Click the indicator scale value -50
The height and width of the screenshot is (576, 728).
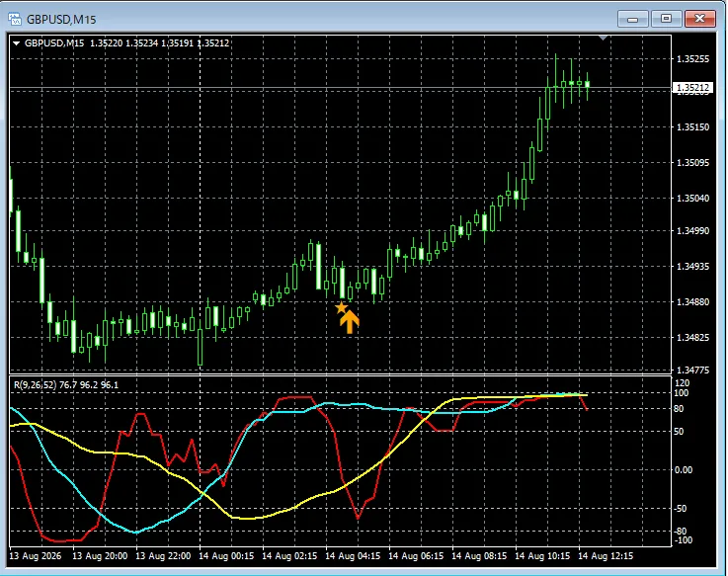click(681, 509)
